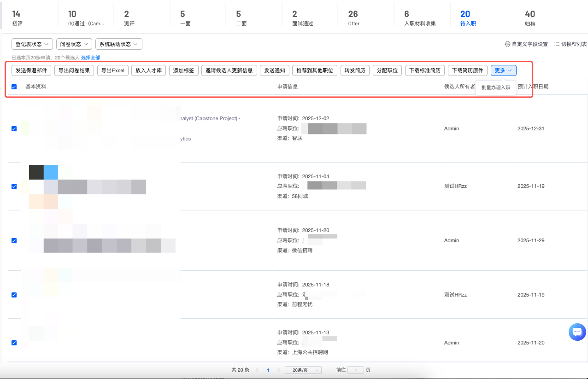Click the 转发简历 button
This screenshot has height=379, width=588.
pyautogui.click(x=355, y=70)
